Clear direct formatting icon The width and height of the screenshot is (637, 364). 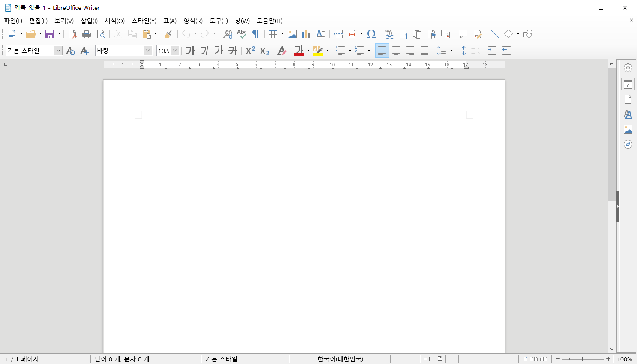pyautogui.click(x=282, y=51)
